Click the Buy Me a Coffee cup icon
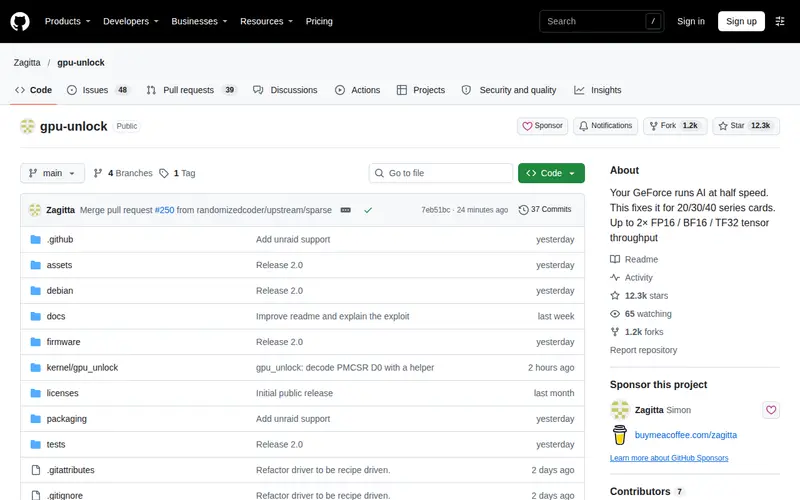The image size is (800, 500). (x=619, y=435)
